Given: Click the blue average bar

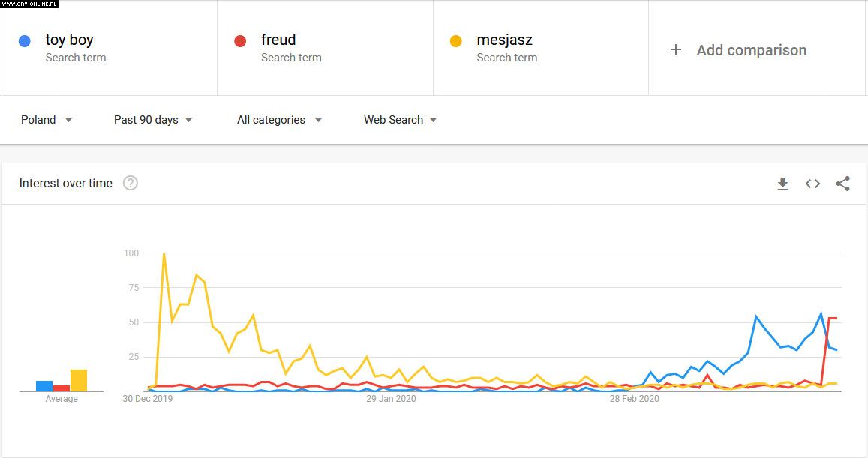Looking at the screenshot, I should (44, 386).
